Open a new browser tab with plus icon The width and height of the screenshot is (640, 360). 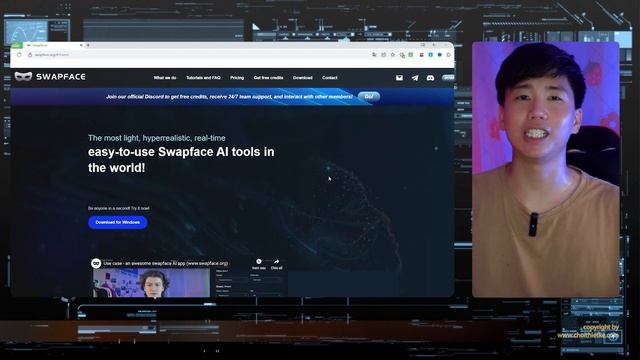click(x=88, y=45)
